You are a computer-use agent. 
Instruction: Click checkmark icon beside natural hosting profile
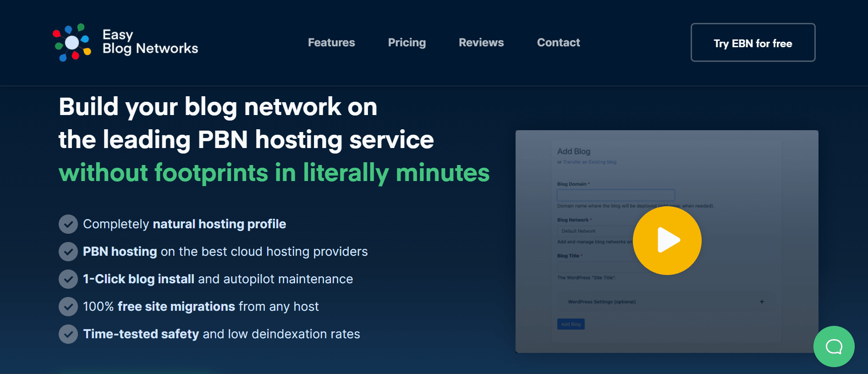click(x=68, y=224)
